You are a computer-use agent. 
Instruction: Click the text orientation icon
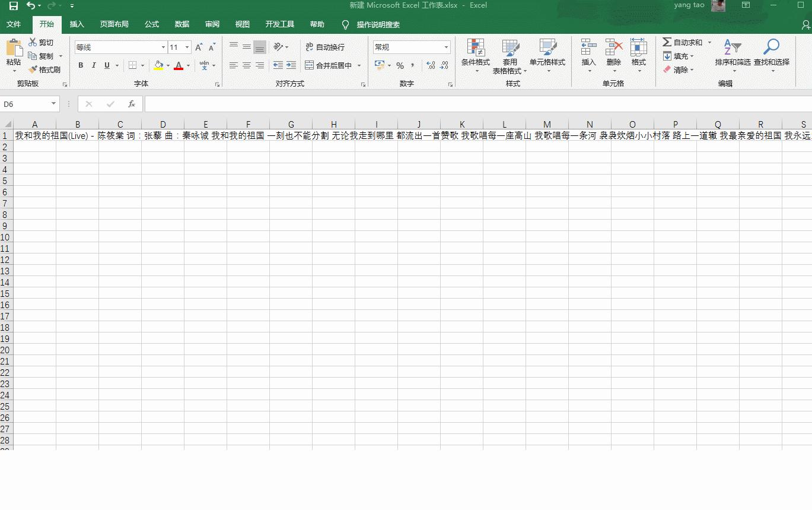278,47
